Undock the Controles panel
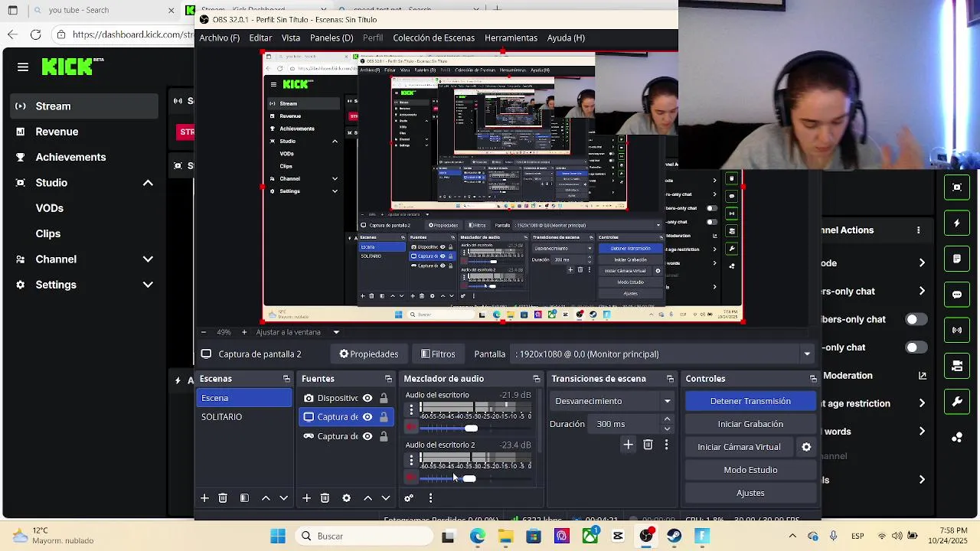This screenshot has width=980, height=551. (813, 379)
